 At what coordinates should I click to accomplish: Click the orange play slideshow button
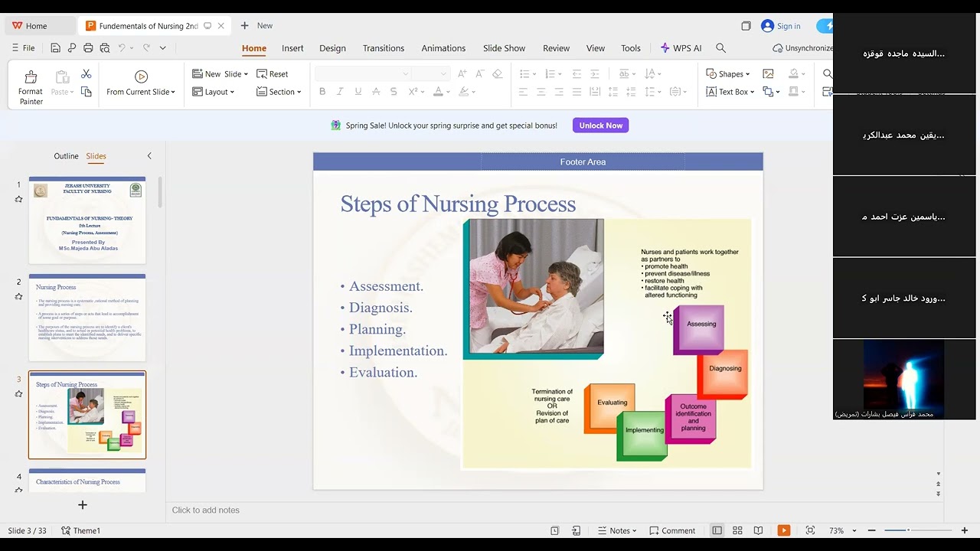point(784,530)
